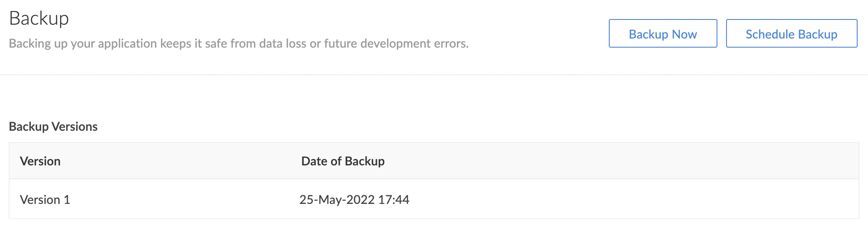
Task: Click the phrase "development errors" in the description
Action: click(414, 43)
